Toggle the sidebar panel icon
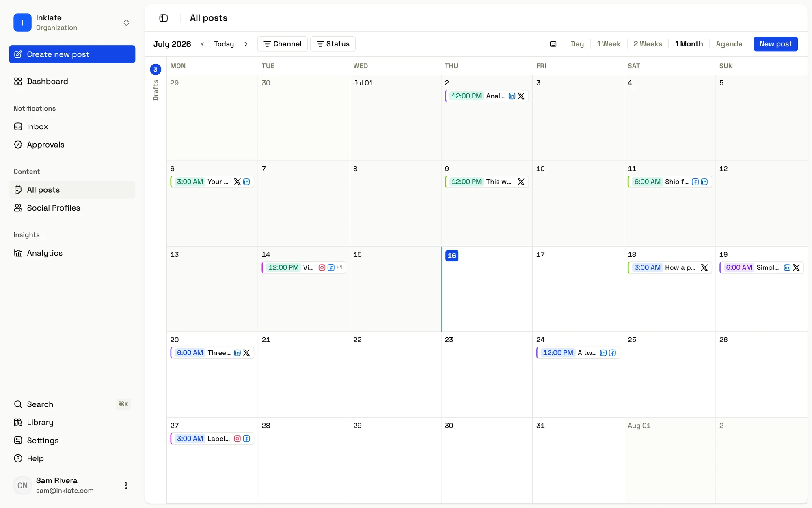Viewport: 812px width, 508px height. pyautogui.click(x=164, y=18)
